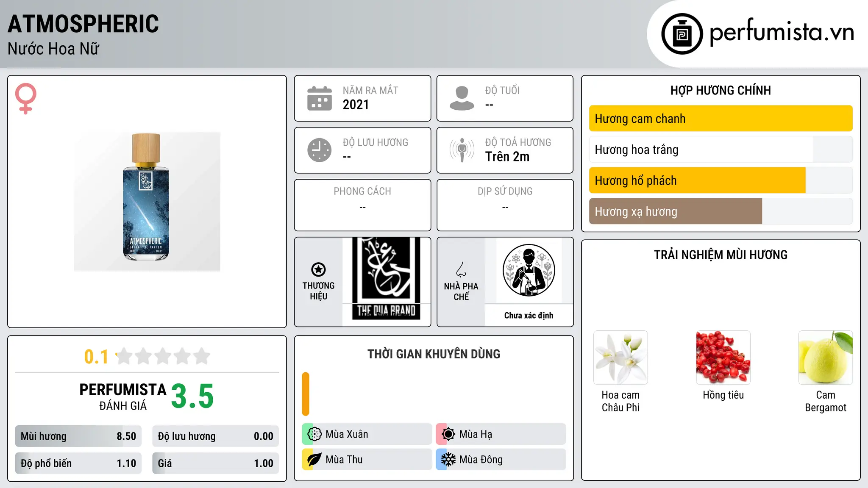The height and width of the screenshot is (488, 868).
Task: Click the Hương hổ phách accord bar
Action: [721, 180]
